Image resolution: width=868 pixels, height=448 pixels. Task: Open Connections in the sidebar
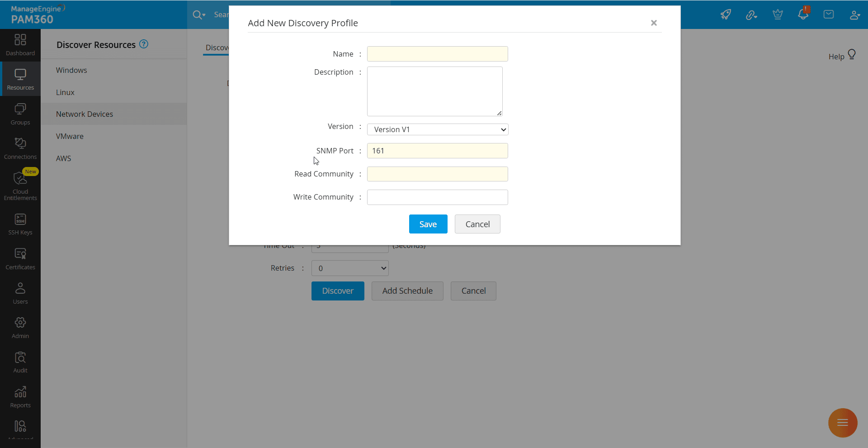pyautogui.click(x=20, y=149)
